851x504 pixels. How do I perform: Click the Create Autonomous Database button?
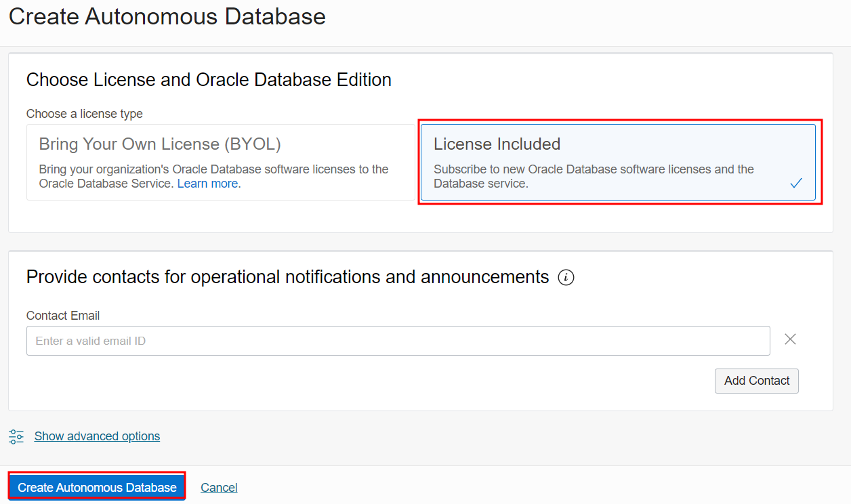click(x=97, y=487)
